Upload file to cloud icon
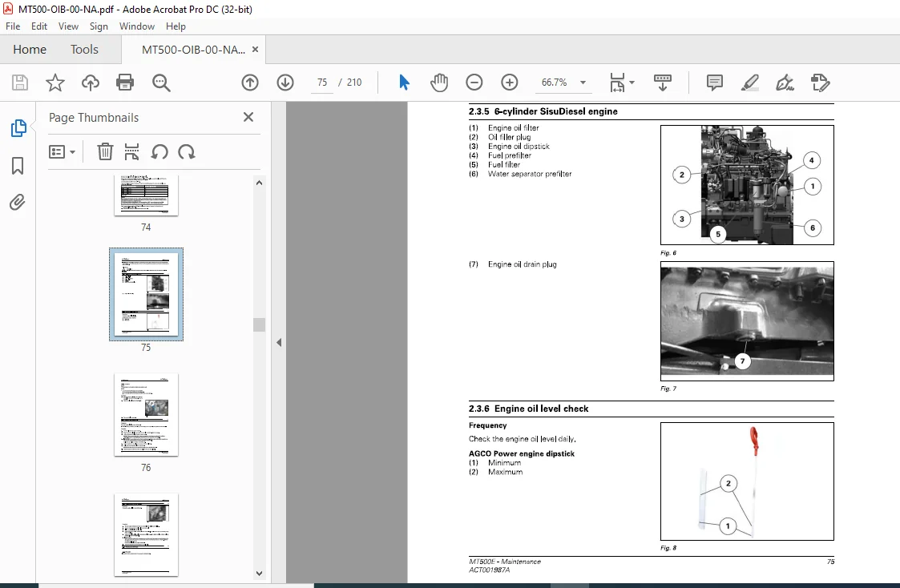 click(90, 83)
